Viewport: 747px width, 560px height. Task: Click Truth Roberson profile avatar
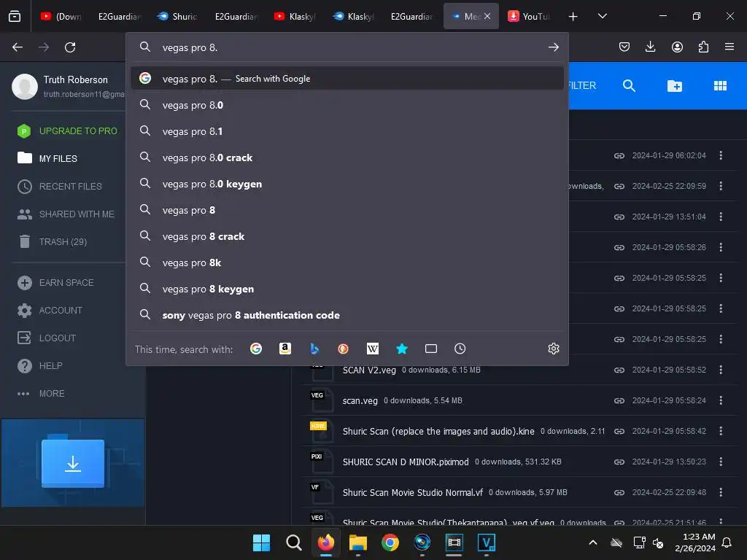click(25, 87)
